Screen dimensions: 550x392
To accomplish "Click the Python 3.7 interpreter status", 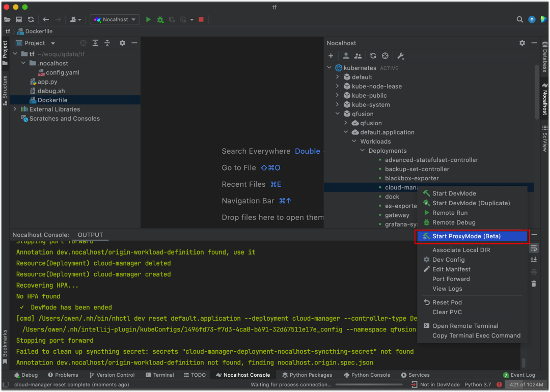I will point(478,385).
